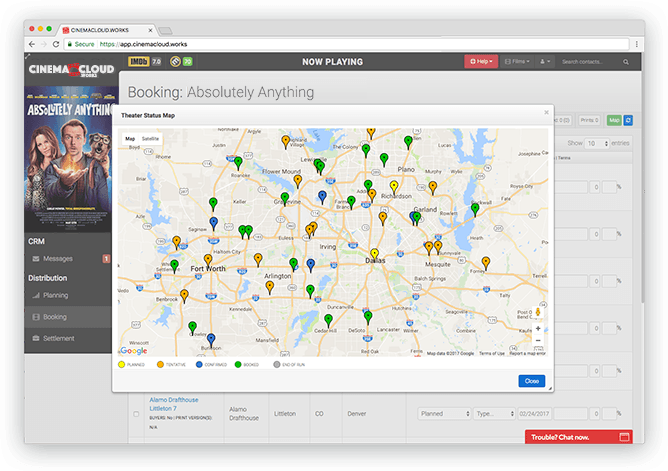Open Messages in the CRM sidebar

pos(58,259)
